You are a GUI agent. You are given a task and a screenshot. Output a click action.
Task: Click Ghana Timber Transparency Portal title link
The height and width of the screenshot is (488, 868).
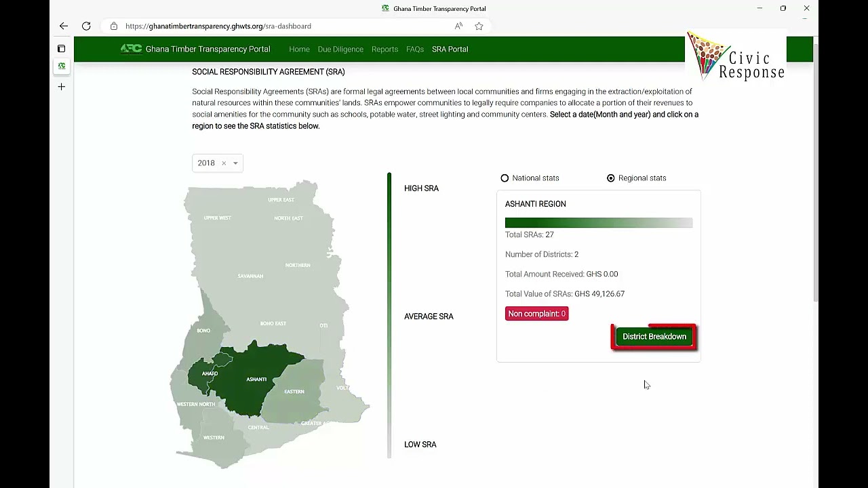(x=208, y=49)
